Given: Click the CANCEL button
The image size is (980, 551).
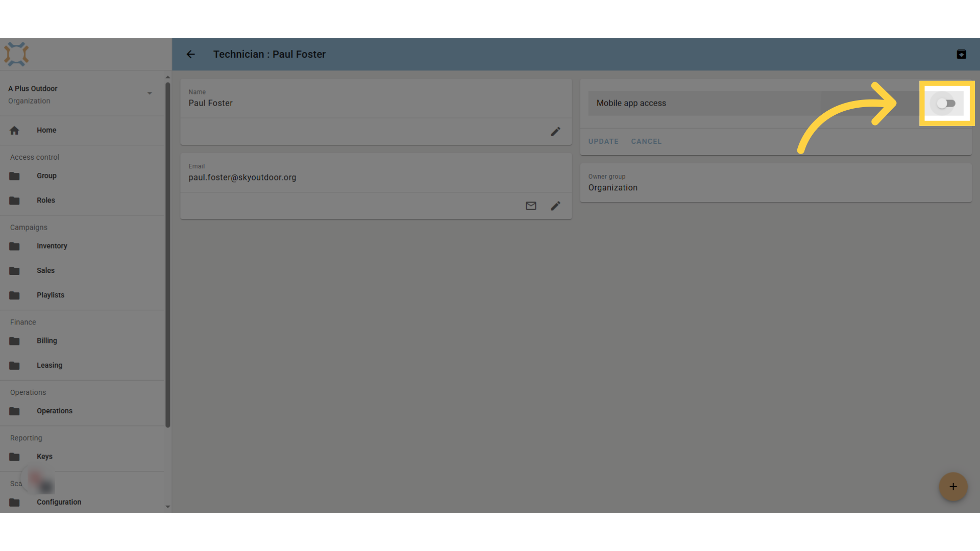Looking at the screenshot, I should coord(646,141).
